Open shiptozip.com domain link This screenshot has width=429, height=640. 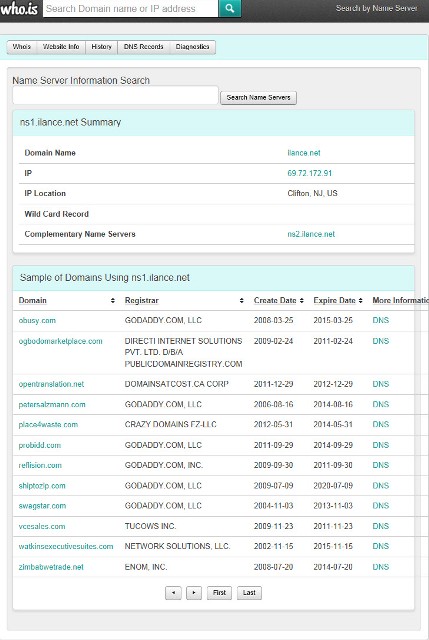click(42, 486)
